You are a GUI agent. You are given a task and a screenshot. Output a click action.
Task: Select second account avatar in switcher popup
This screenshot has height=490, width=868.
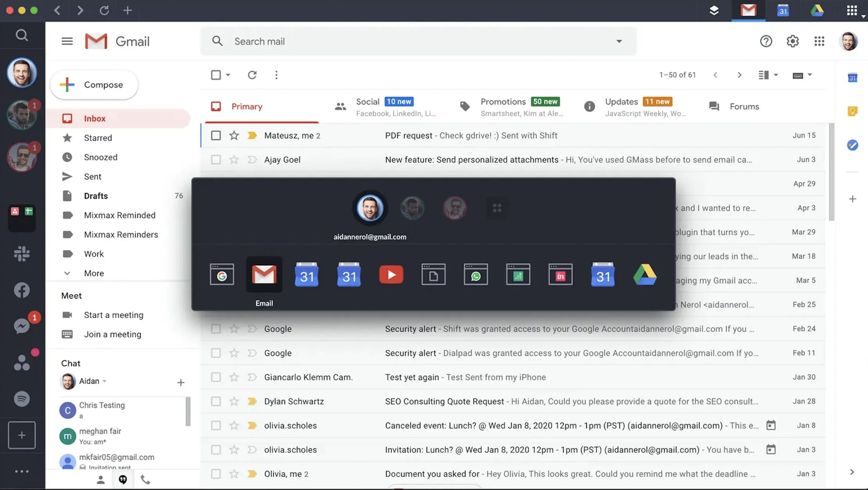click(412, 208)
